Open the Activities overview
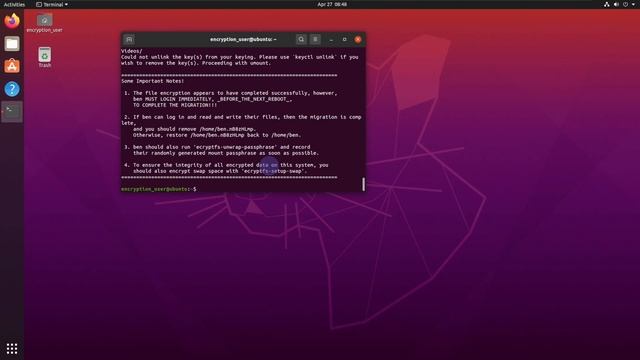This screenshot has height=360, width=640. tap(14, 4)
